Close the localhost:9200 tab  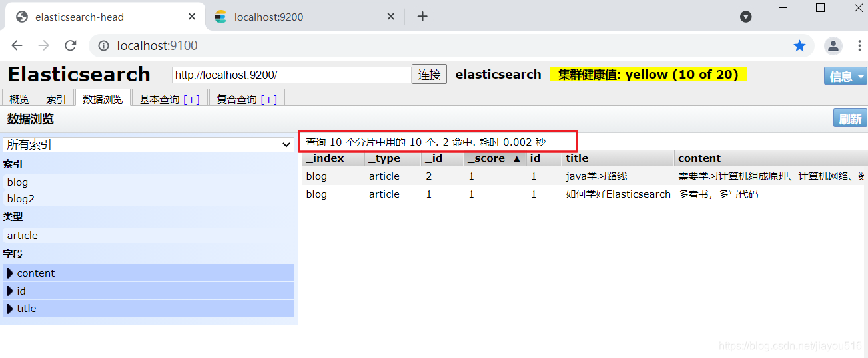point(391,17)
